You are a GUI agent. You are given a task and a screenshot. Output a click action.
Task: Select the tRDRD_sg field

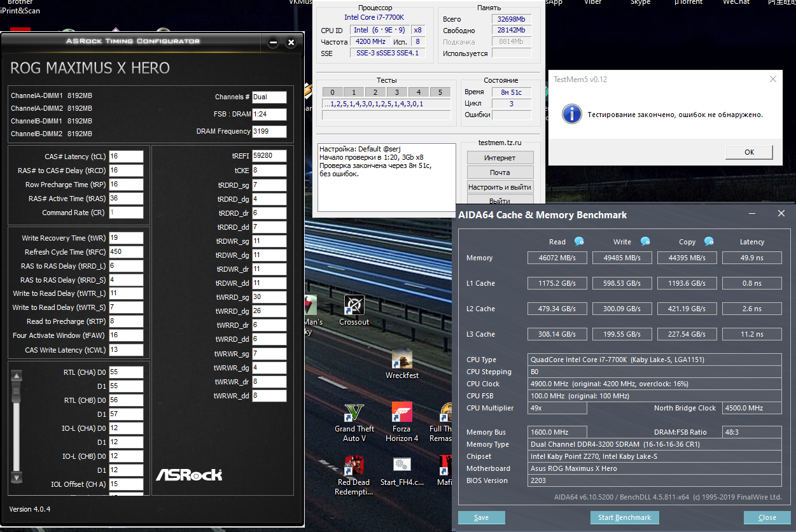click(269, 185)
